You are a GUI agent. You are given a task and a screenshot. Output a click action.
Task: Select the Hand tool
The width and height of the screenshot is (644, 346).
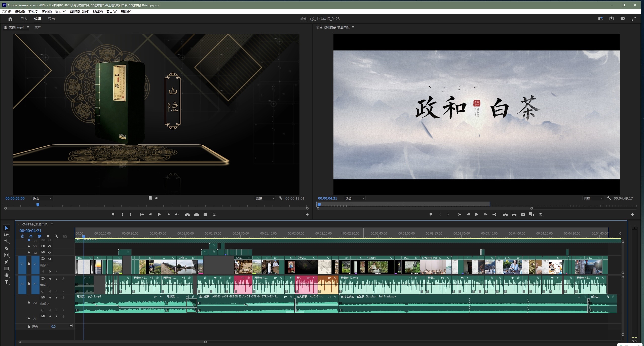7,275
